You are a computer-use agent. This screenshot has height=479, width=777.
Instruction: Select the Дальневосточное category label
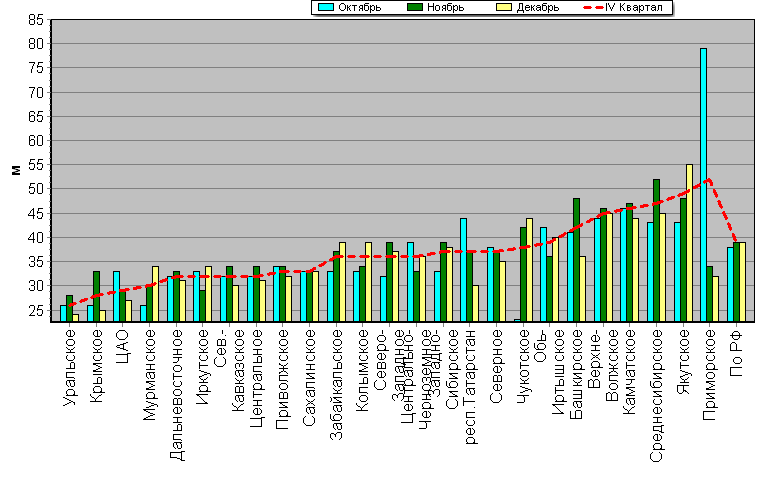tap(176, 395)
